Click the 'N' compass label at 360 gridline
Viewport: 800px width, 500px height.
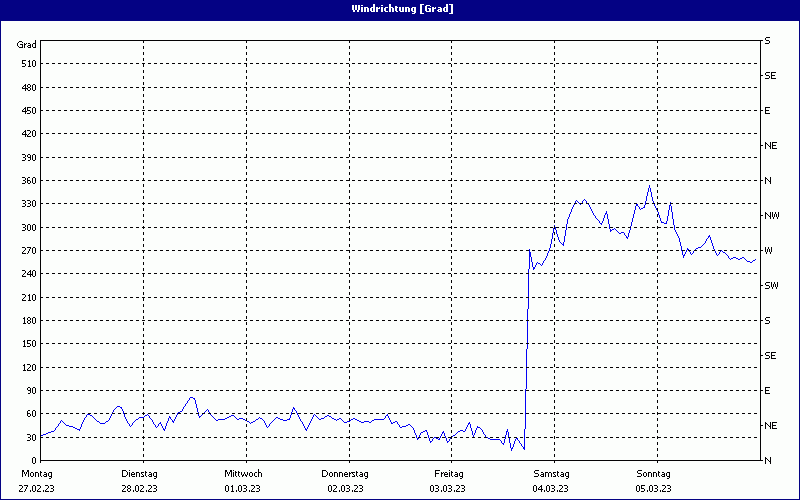point(767,181)
